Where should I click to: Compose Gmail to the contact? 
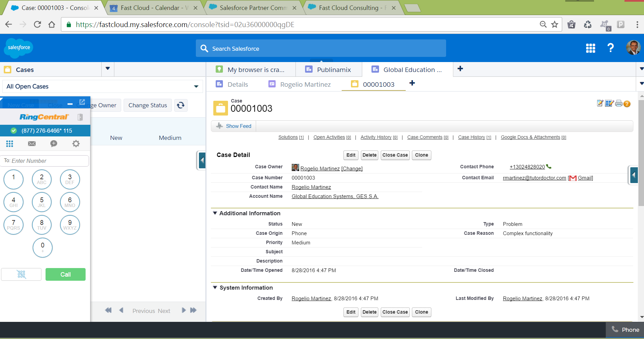tap(585, 178)
